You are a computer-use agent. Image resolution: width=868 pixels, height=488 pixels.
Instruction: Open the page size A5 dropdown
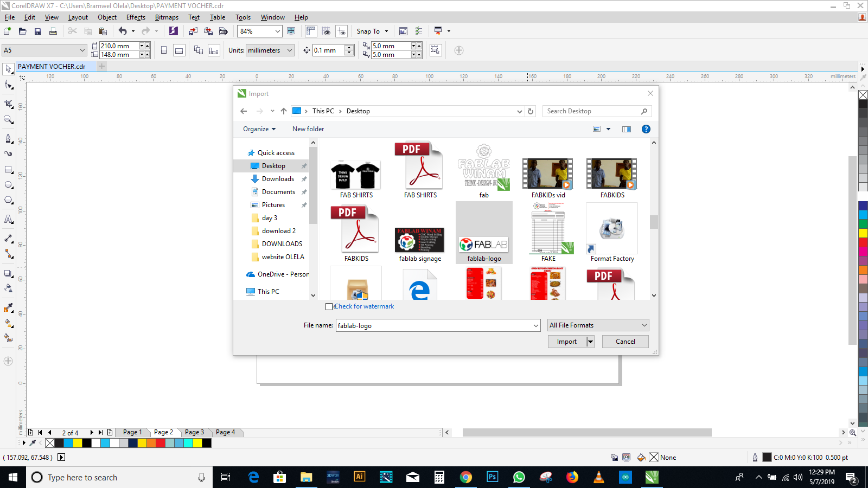coord(82,50)
